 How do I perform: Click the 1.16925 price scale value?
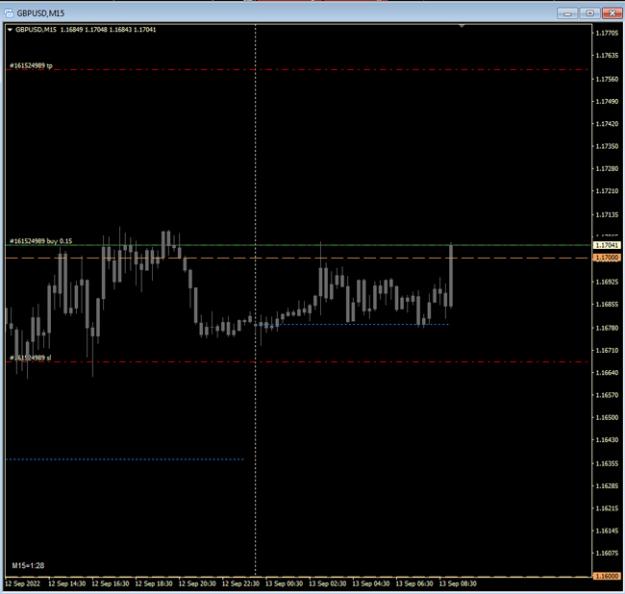(x=607, y=282)
